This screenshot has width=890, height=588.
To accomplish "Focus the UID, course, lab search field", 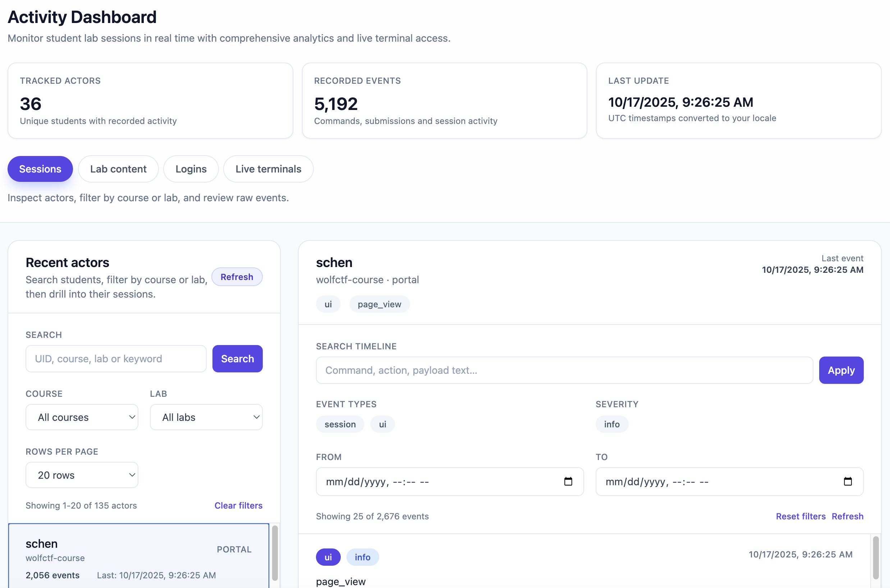I will tap(116, 359).
